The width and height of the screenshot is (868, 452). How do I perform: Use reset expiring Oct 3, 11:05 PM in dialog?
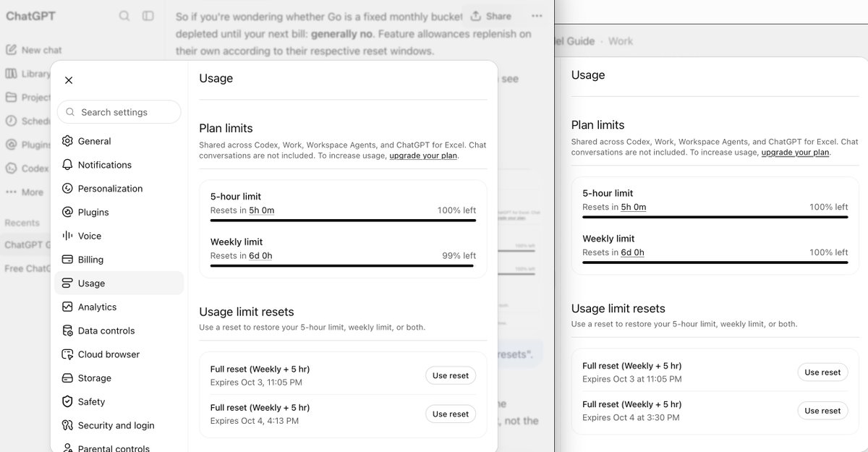[451, 375]
